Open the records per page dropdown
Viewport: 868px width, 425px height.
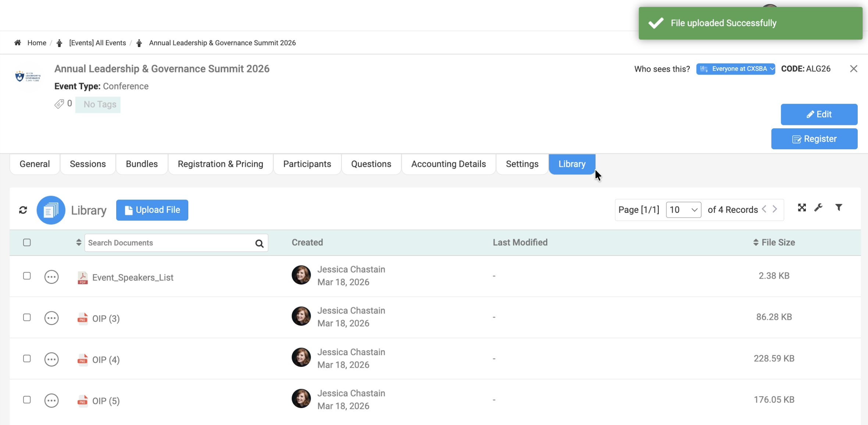tap(683, 210)
